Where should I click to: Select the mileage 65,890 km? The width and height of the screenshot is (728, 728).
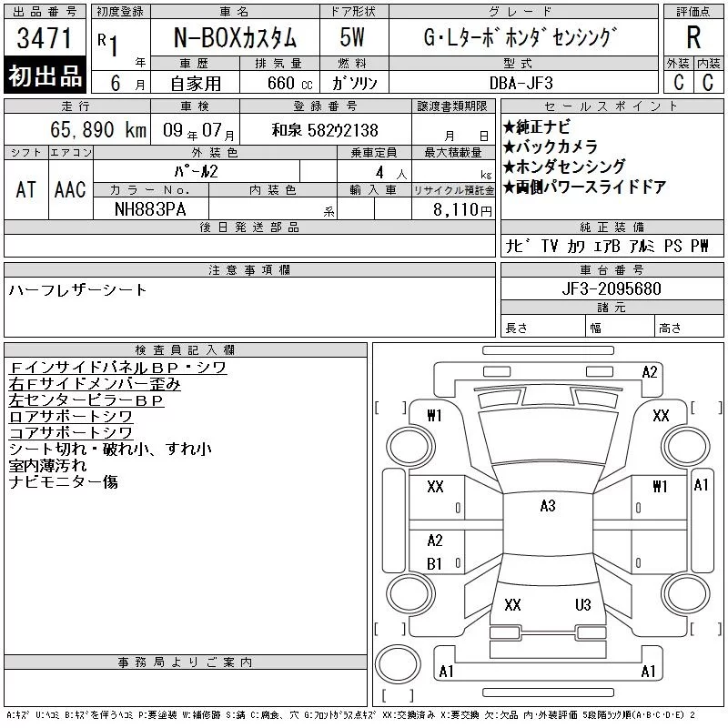click(x=98, y=129)
